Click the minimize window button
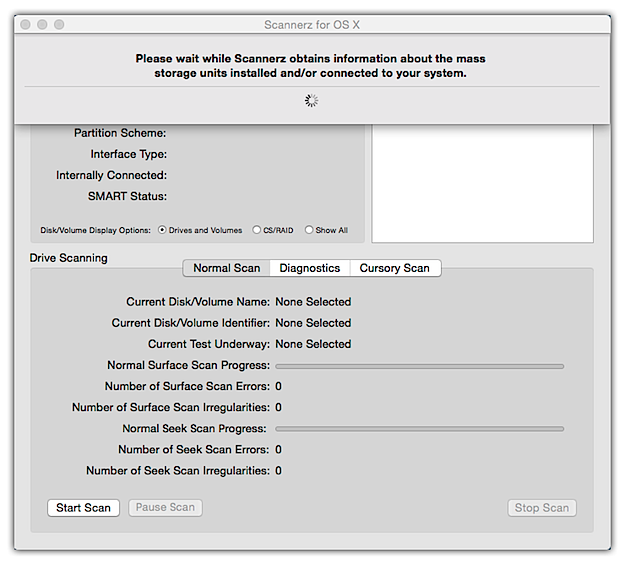 [42, 25]
